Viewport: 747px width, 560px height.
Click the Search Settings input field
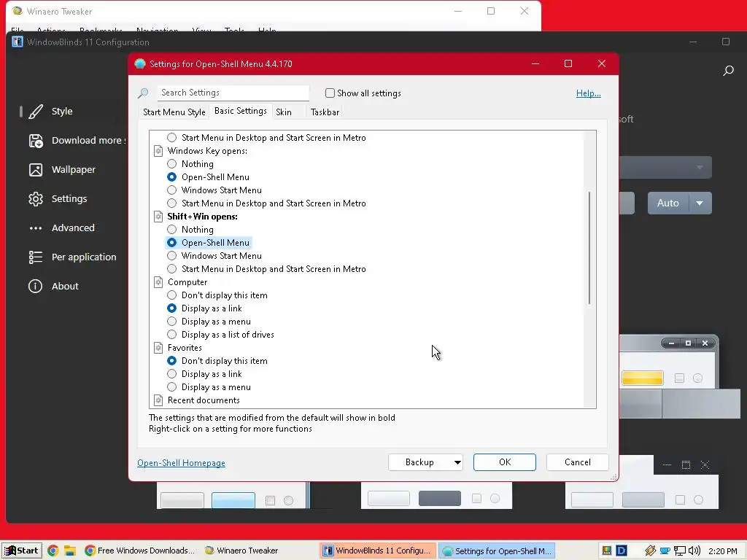pos(233,93)
